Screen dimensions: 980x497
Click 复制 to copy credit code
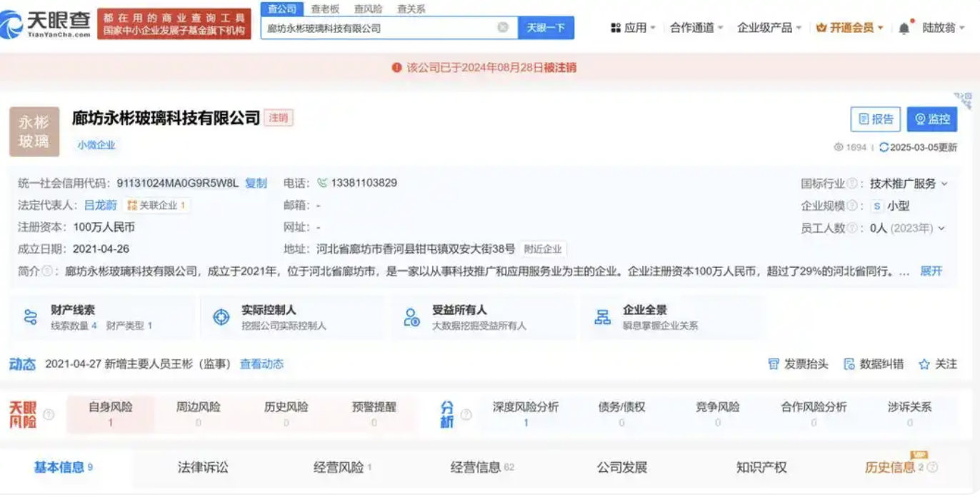(256, 183)
